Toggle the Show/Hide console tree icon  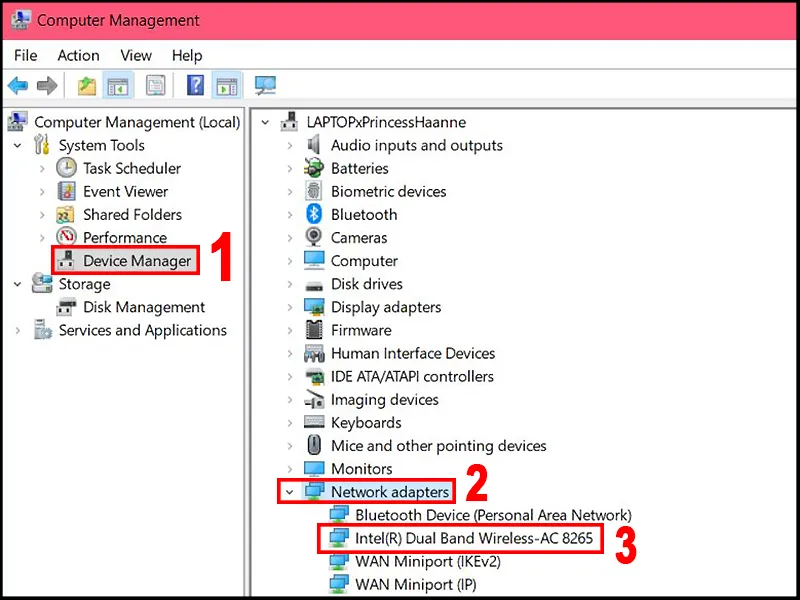point(119,85)
